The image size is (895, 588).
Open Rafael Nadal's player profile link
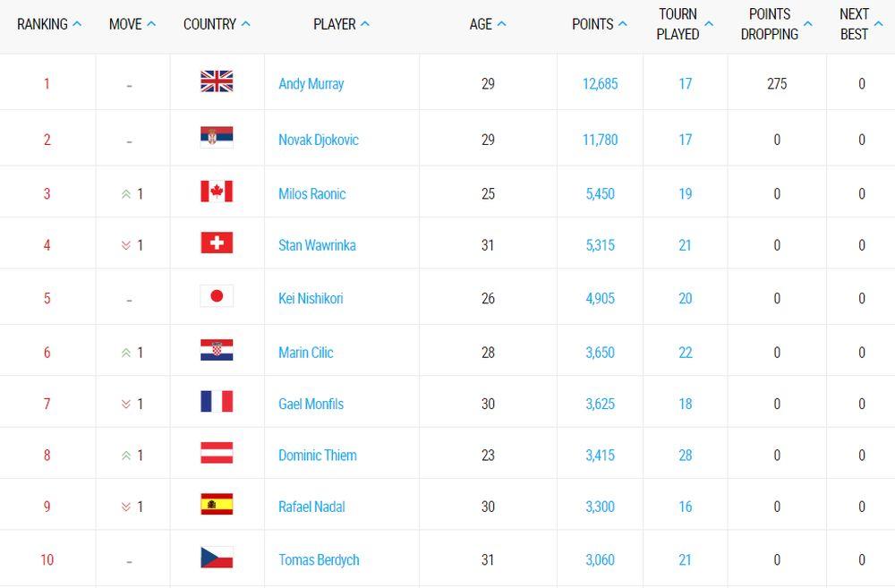311,507
